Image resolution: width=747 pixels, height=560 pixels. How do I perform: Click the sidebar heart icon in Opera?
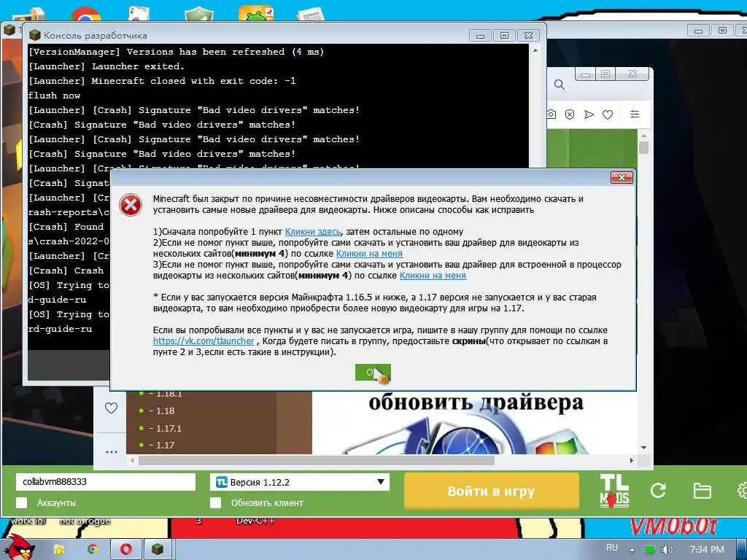point(111,408)
